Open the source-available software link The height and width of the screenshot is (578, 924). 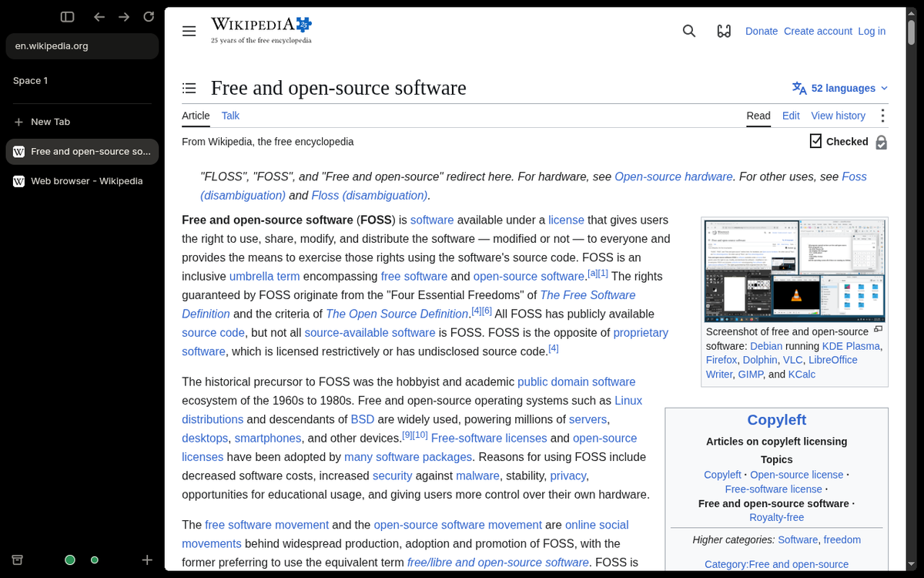click(370, 333)
